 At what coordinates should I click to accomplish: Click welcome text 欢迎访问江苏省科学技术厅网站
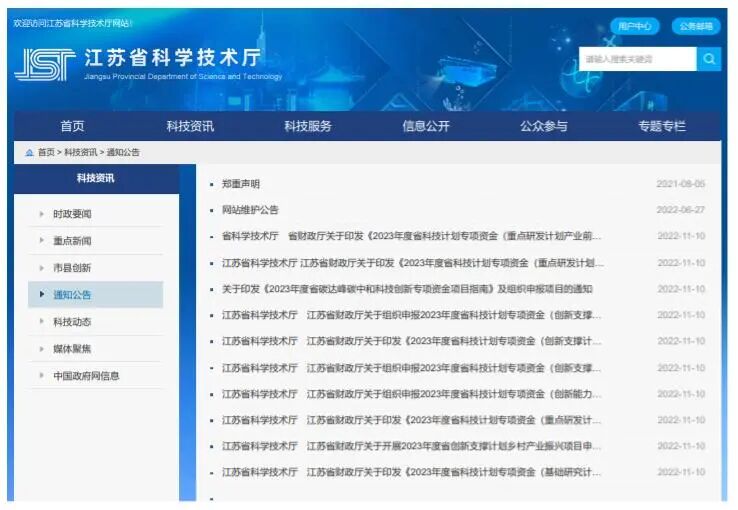point(73,23)
